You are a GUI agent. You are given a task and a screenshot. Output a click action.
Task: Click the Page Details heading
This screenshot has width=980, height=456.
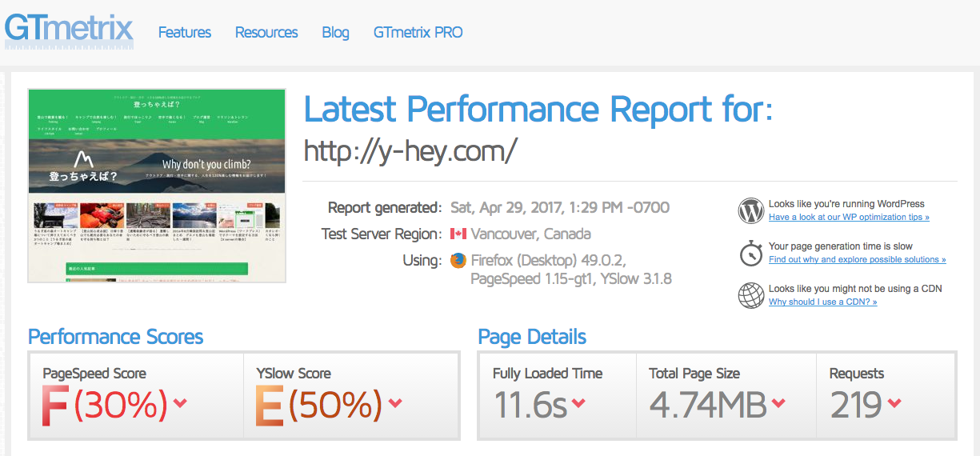point(532,337)
